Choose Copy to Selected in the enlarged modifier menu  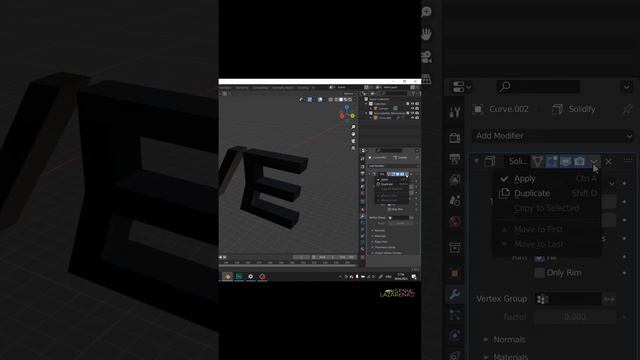tap(547, 208)
